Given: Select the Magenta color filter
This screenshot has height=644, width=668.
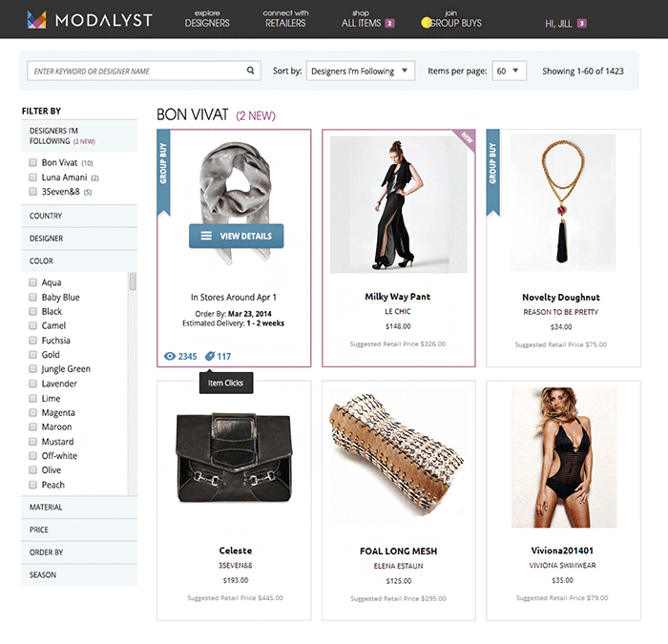Looking at the screenshot, I should 32,412.
